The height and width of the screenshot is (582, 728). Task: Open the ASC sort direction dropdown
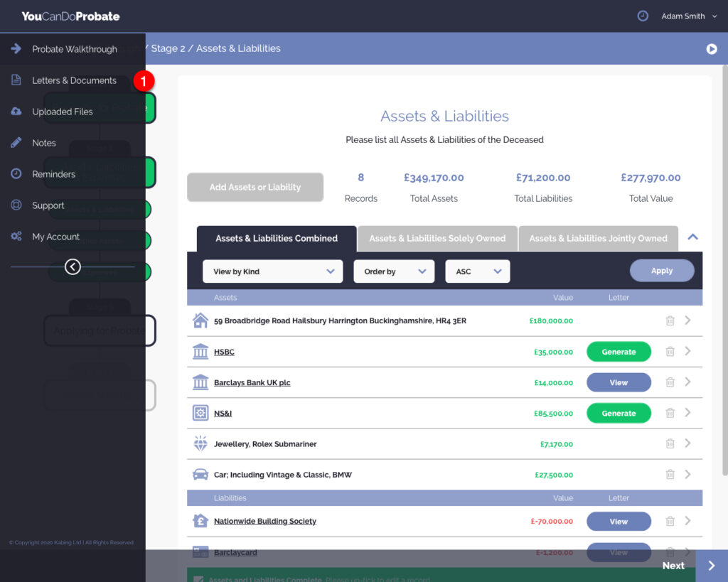coord(477,271)
